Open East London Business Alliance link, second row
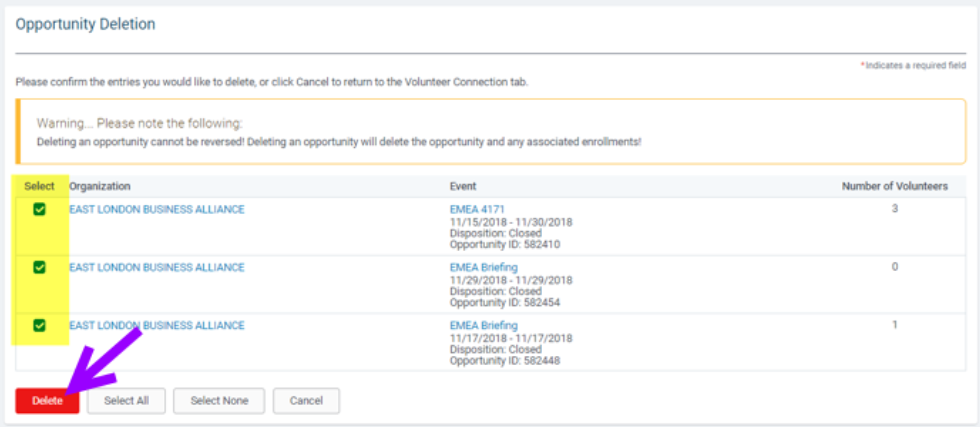Viewport: 980px width, 427px height. coord(157,268)
